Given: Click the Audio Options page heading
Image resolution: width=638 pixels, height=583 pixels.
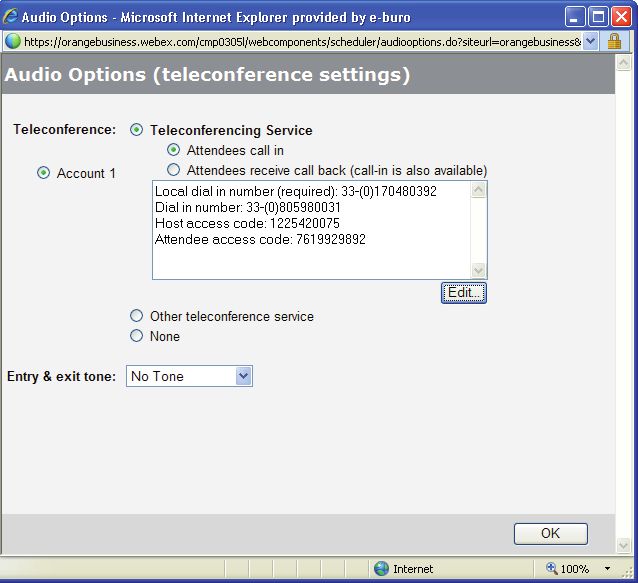Looking at the screenshot, I should click(x=207, y=74).
